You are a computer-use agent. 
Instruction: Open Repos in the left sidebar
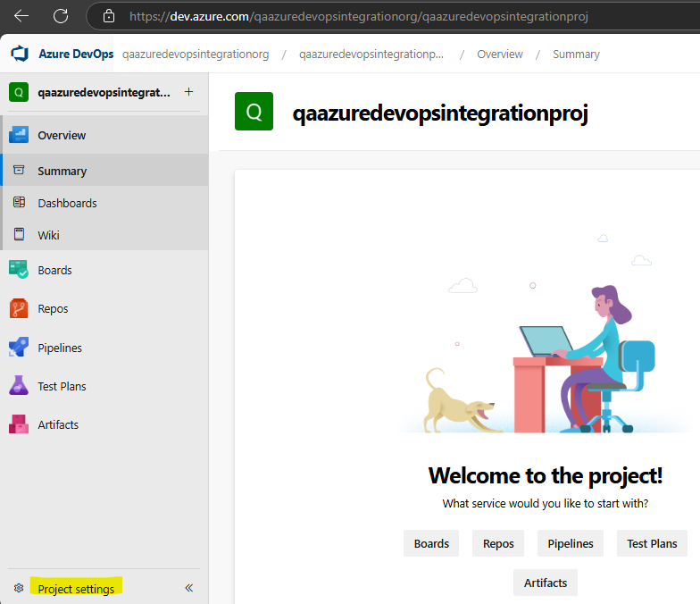[x=53, y=309]
